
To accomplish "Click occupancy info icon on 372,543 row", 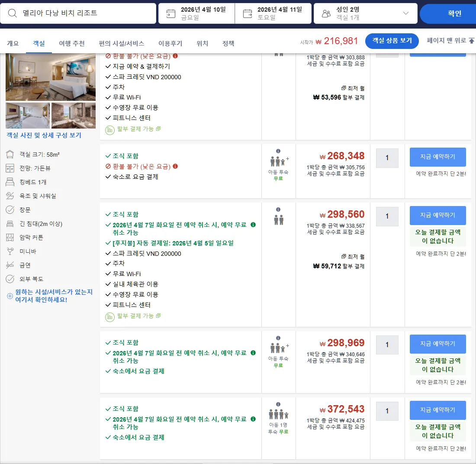I will (x=278, y=404).
